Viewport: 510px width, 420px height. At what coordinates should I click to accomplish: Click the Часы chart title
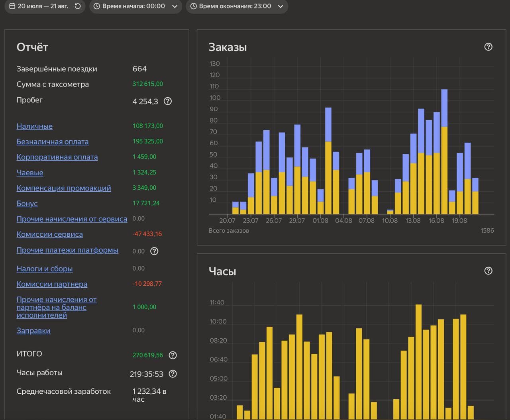point(222,272)
